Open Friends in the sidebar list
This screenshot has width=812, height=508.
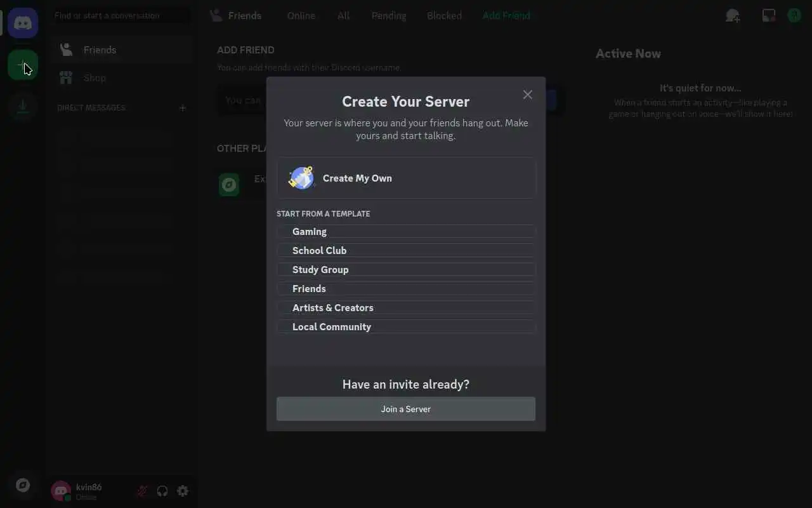pos(121,50)
